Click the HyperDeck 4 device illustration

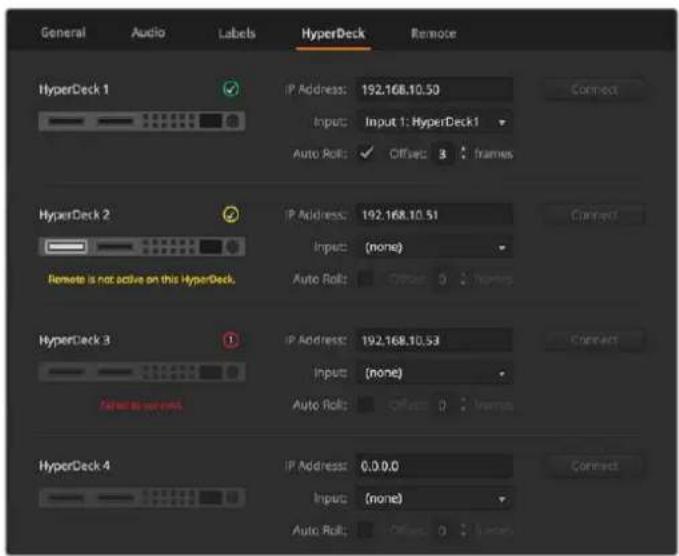pos(142,497)
